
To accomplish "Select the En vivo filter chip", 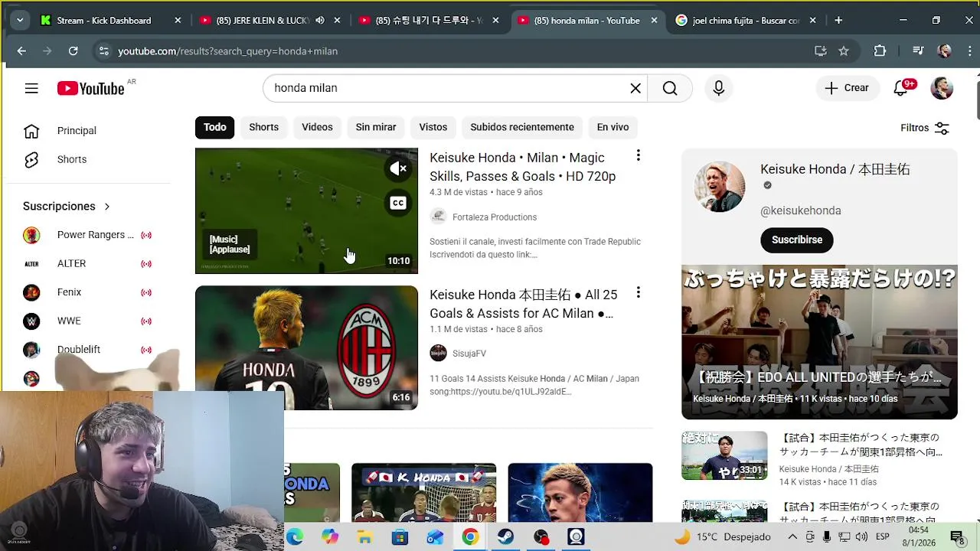I will click(x=612, y=127).
